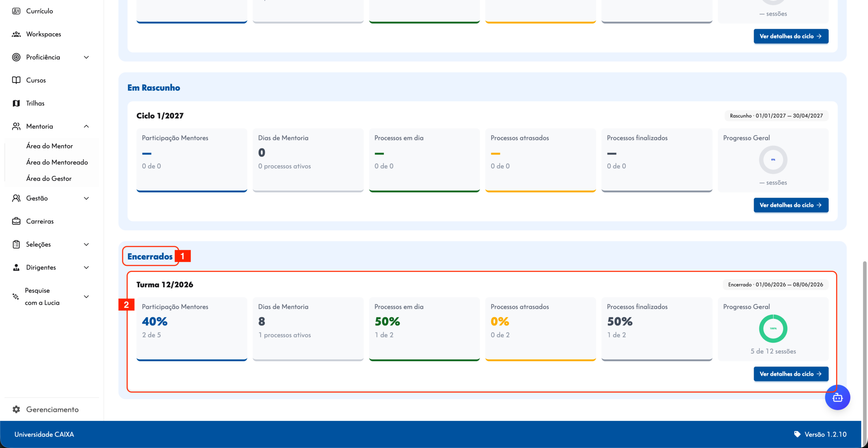Click Turma 12/2026 progress donut chart
The height and width of the screenshot is (448, 868).
tap(773, 329)
